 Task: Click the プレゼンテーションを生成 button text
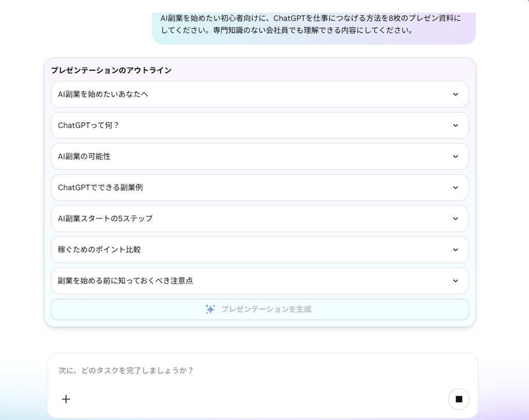(x=266, y=309)
